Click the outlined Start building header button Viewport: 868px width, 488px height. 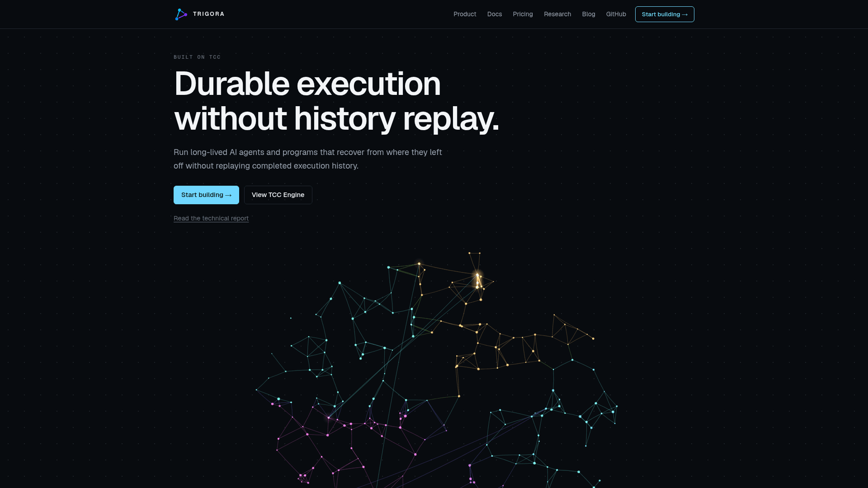click(665, 14)
